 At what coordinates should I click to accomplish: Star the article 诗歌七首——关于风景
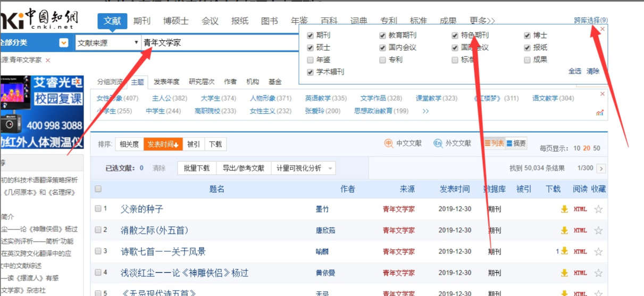(x=598, y=252)
